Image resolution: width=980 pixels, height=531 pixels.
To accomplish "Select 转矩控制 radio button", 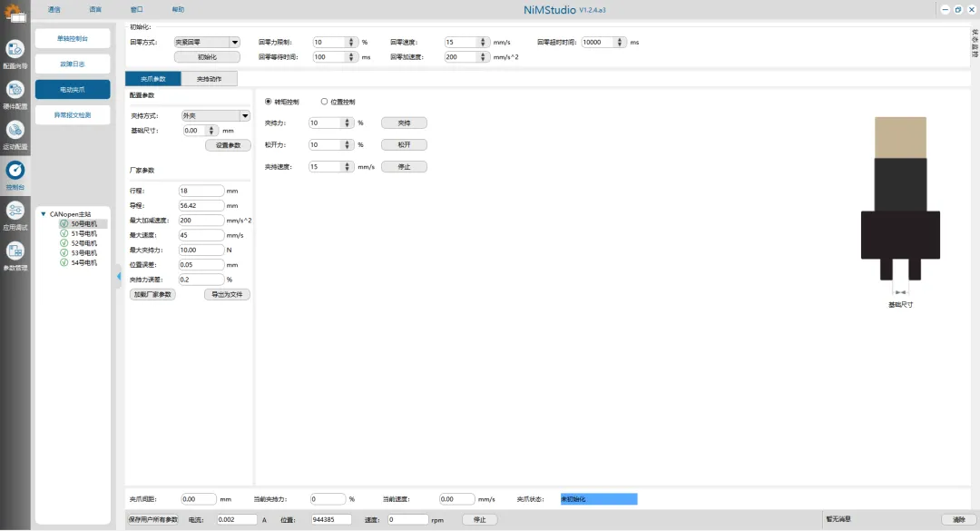I will point(269,102).
